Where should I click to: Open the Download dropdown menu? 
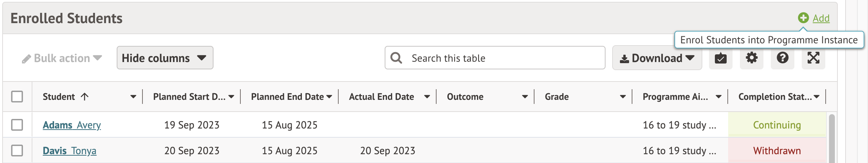(x=657, y=58)
